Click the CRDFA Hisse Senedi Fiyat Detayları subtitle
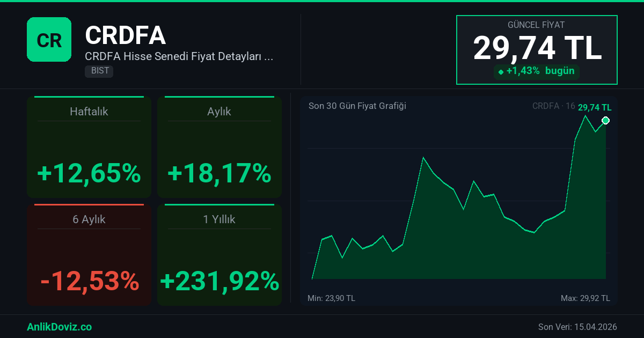Image resolution: width=644 pixels, height=338 pixels. click(x=179, y=56)
